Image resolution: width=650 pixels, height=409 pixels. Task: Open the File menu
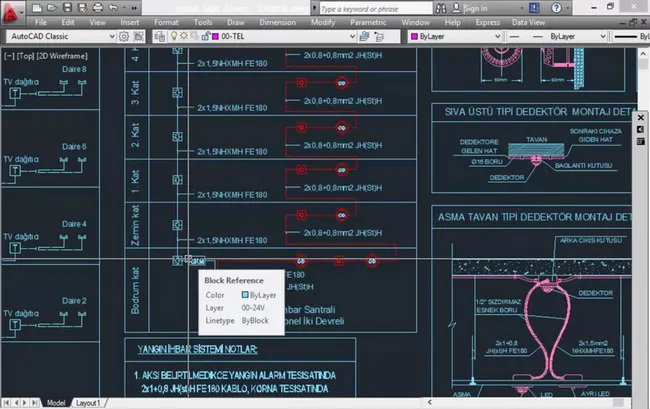pos(41,22)
